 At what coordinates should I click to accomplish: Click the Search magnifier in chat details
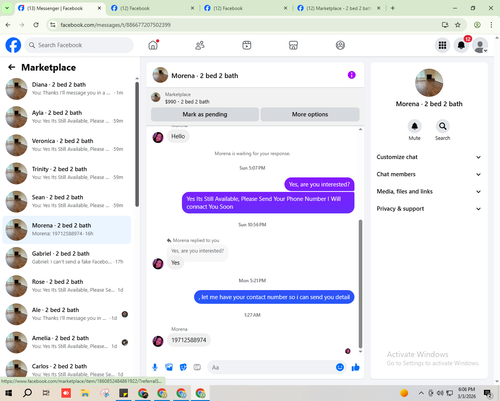pos(442,126)
